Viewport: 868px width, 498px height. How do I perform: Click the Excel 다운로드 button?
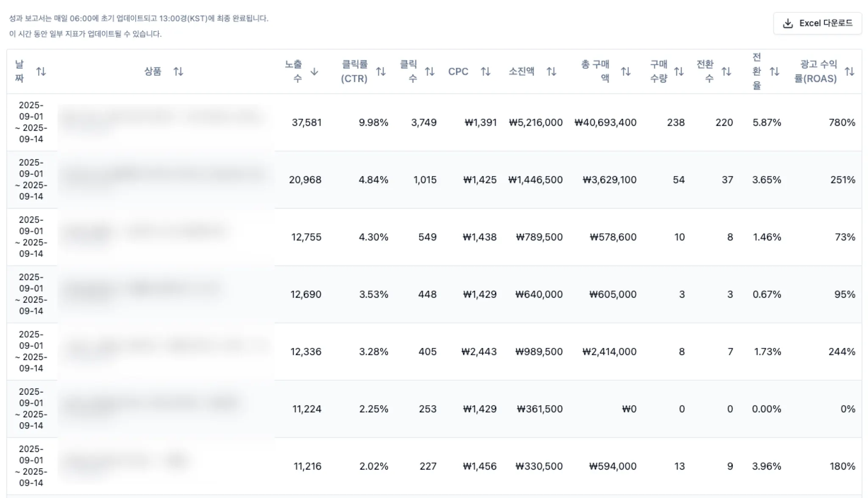(x=817, y=23)
